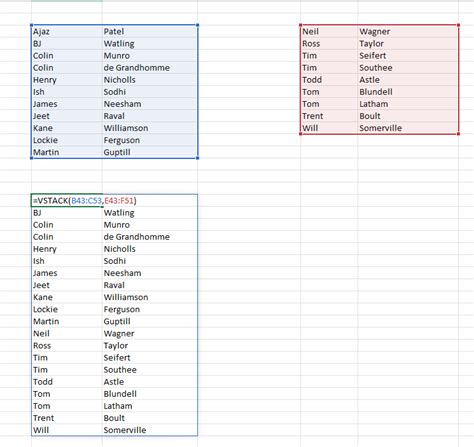Select the Patel cell in blue range
This screenshot has width=474, height=447.
coord(150,32)
